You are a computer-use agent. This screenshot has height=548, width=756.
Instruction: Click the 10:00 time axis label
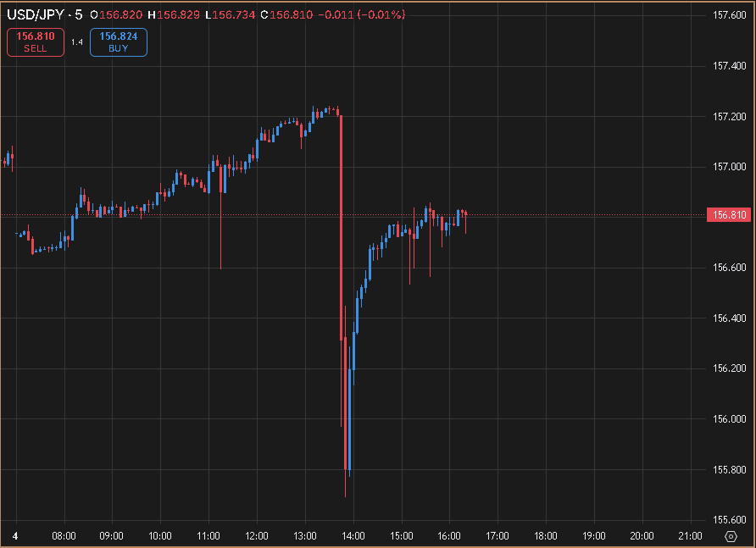pyautogui.click(x=160, y=536)
